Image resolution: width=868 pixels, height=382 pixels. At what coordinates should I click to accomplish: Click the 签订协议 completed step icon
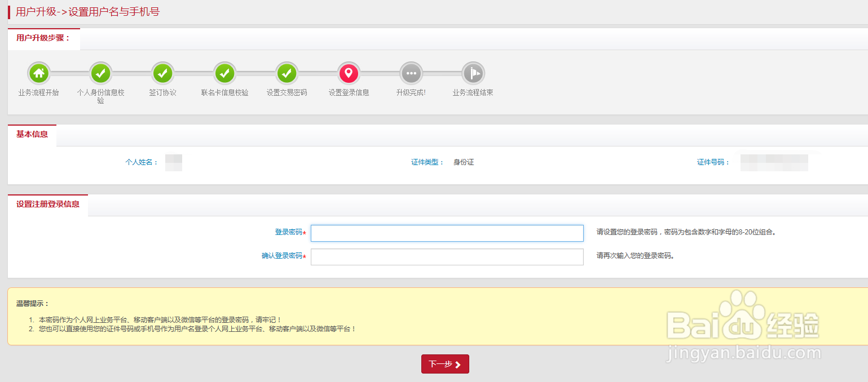[162, 73]
